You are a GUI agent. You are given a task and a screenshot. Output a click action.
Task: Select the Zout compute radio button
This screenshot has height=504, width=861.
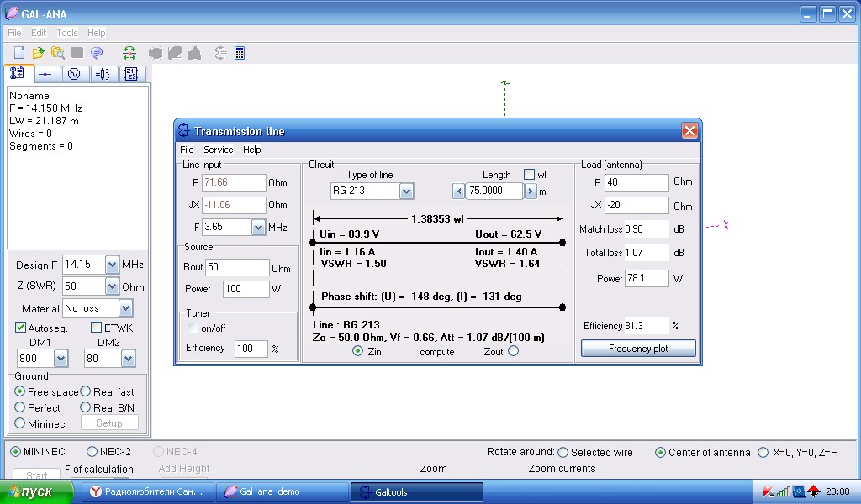tap(513, 351)
